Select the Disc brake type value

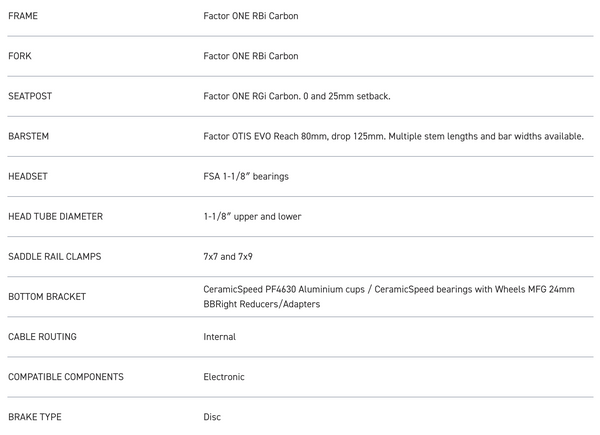212,417
